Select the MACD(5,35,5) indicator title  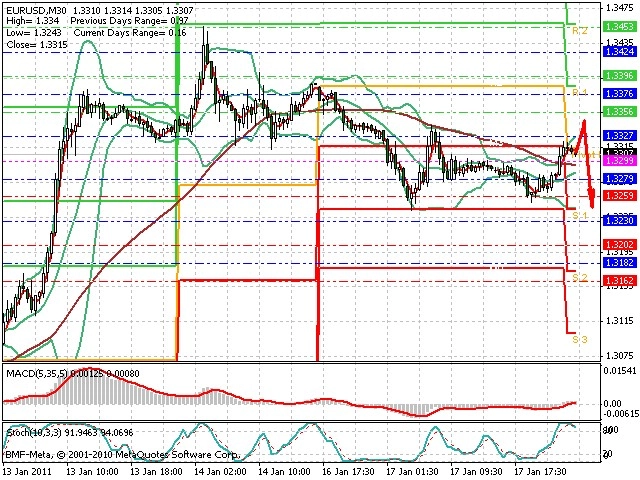(x=37, y=373)
